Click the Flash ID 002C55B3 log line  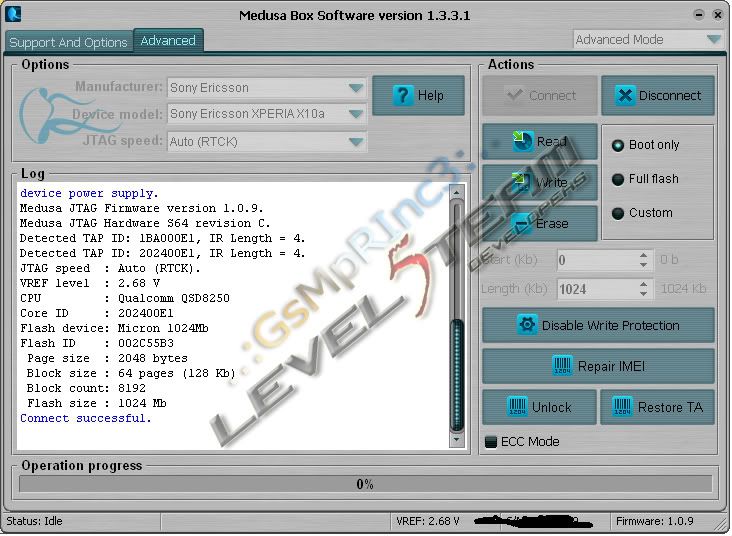(x=97, y=343)
